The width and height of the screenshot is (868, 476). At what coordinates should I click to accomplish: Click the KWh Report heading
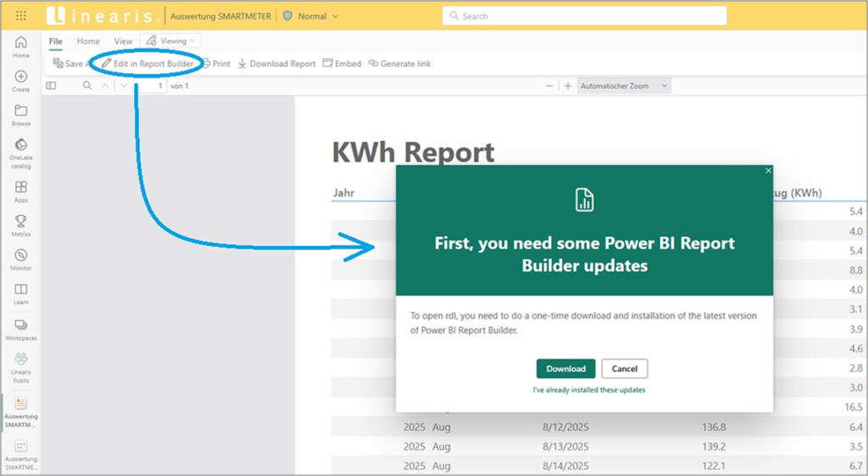pyautogui.click(x=413, y=152)
